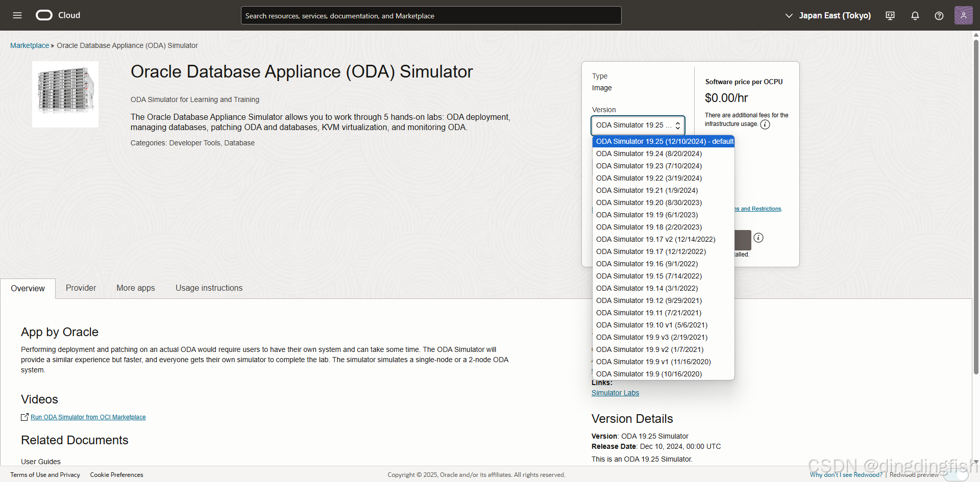Image resolution: width=980 pixels, height=482 pixels.
Task: Select ODA Simulator 19.9 v3 (2/19/2021)
Action: [664, 337]
